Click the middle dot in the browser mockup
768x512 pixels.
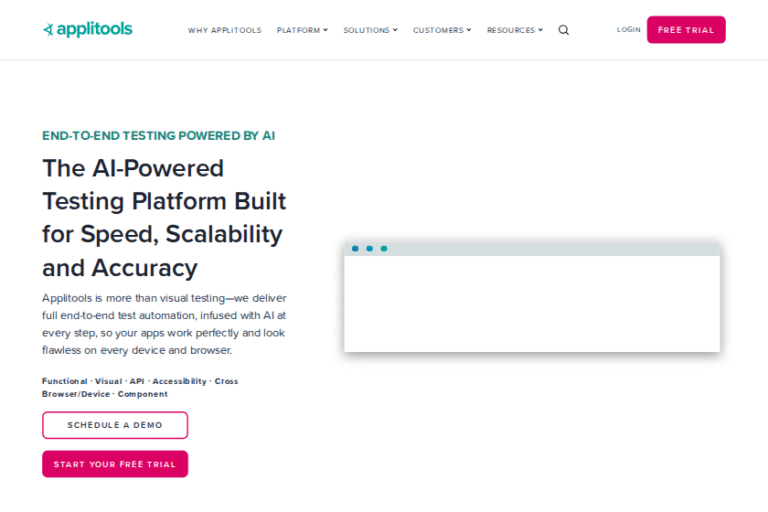tap(369, 248)
